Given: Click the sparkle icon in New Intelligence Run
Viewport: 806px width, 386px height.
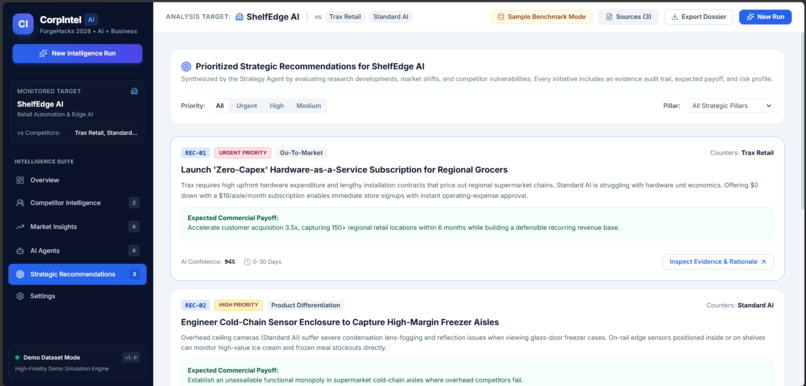Looking at the screenshot, I should (x=43, y=53).
